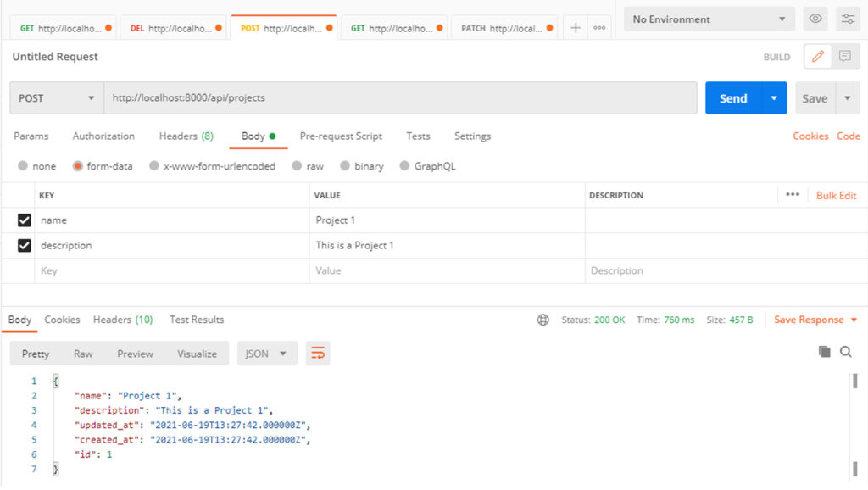Select binary body type
Viewport: 868px width, 490px height.
pyautogui.click(x=345, y=165)
